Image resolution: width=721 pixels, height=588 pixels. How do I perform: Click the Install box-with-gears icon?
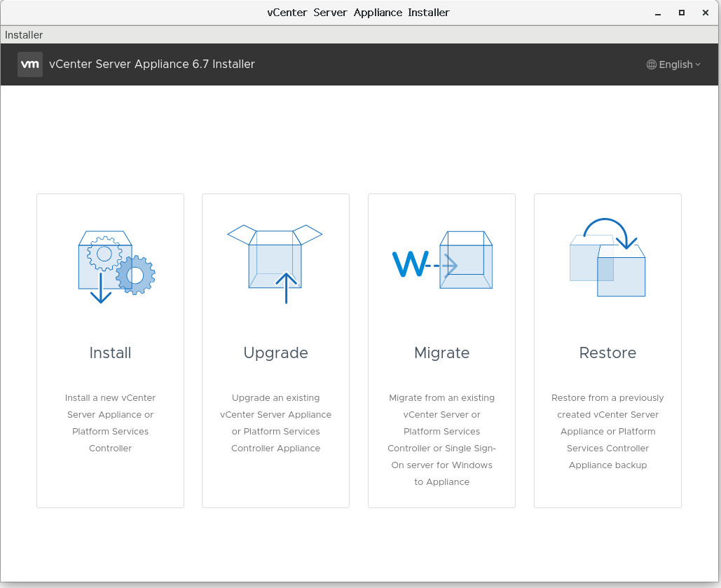[x=116, y=267]
